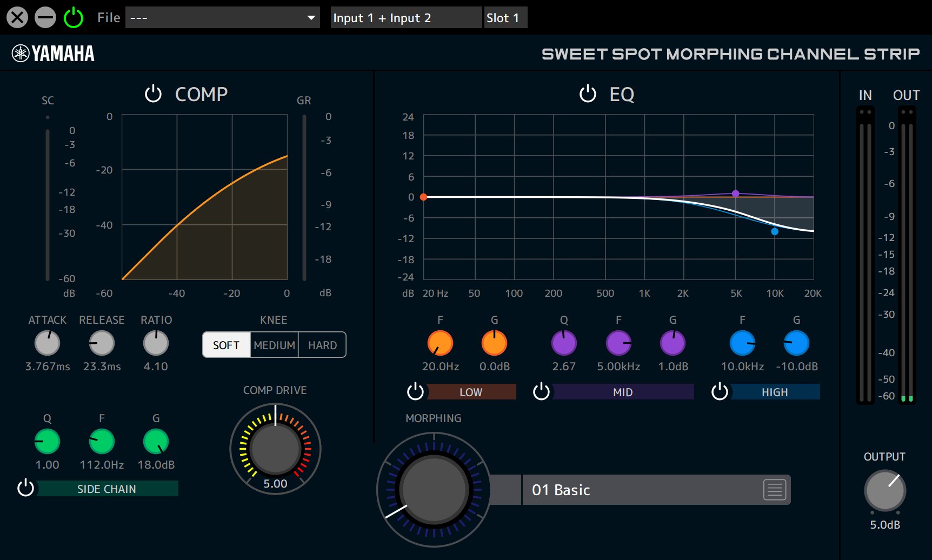Click the 23.3ms release value
Viewport: 932px width, 560px height.
[102, 366]
